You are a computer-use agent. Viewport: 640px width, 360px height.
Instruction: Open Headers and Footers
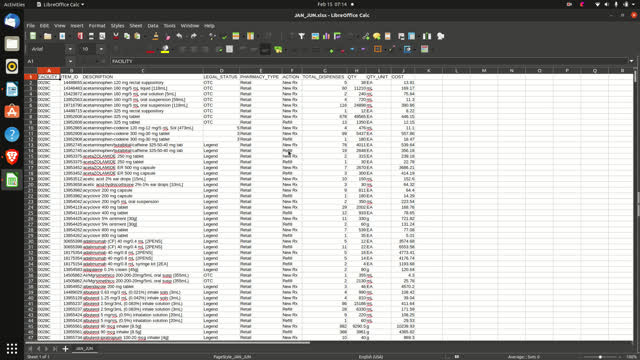click(388, 36)
